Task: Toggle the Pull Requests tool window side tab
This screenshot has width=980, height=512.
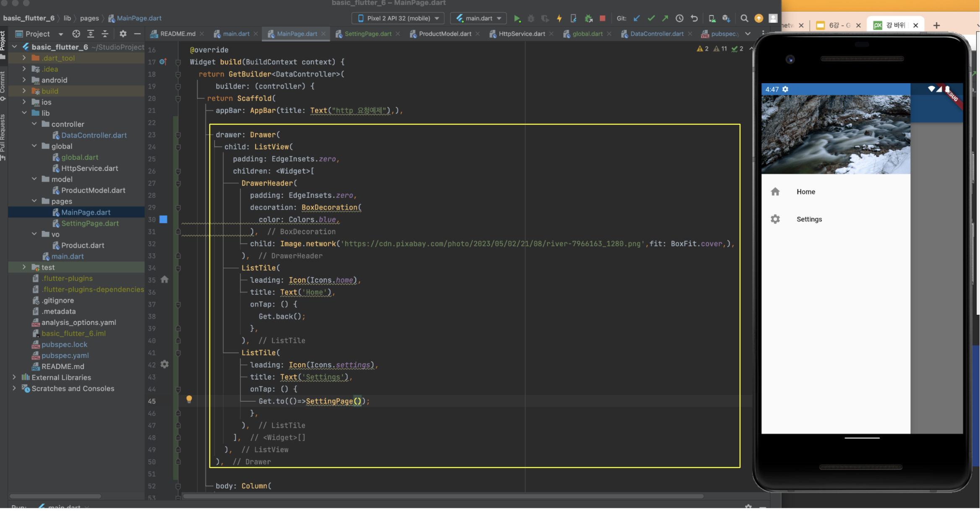Action: [x=3, y=134]
